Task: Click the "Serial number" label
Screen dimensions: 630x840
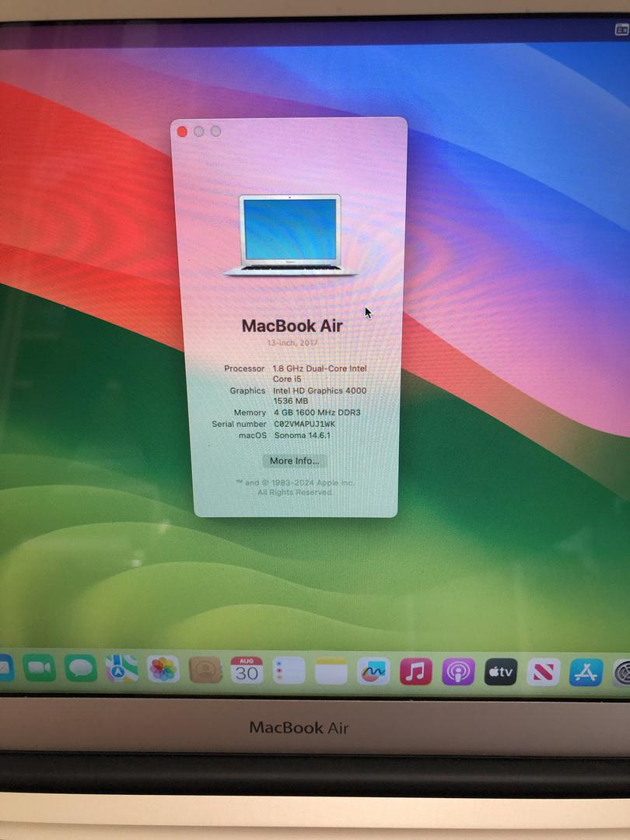Action: (x=239, y=424)
